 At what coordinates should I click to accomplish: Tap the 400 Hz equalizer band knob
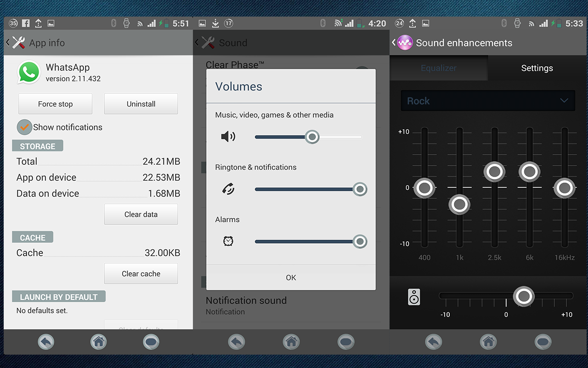[424, 188]
